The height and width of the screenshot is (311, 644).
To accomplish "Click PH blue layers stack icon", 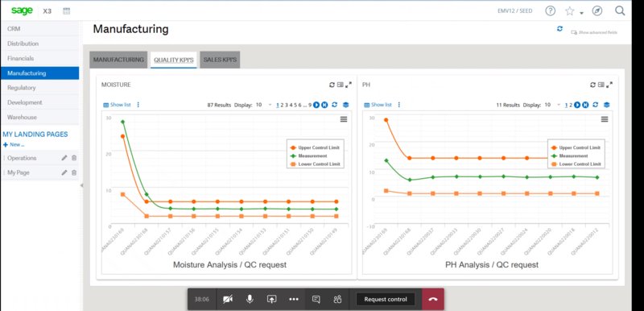I will (x=607, y=105).
